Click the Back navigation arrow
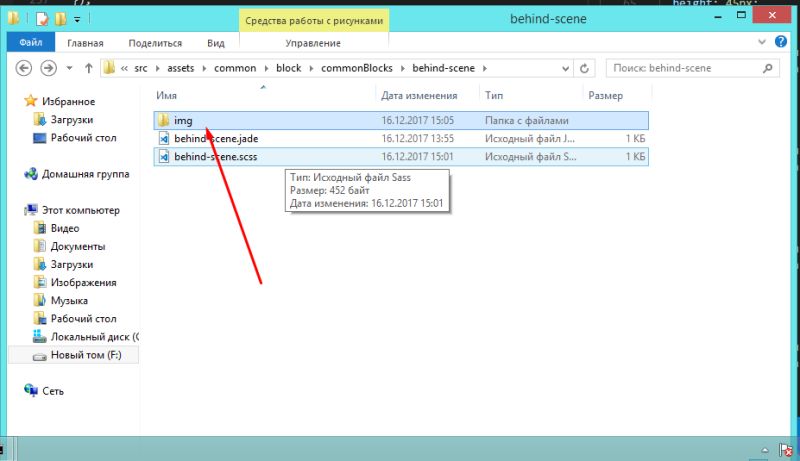 pyautogui.click(x=23, y=68)
